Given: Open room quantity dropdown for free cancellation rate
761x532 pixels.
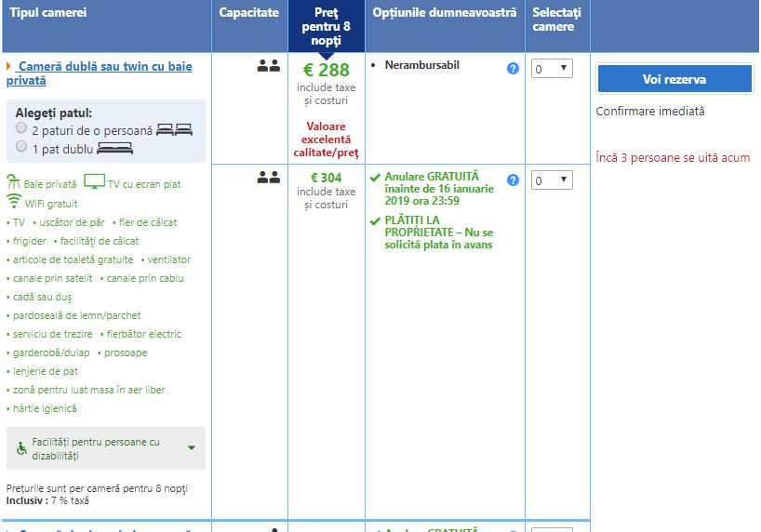Looking at the screenshot, I should click(552, 180).
